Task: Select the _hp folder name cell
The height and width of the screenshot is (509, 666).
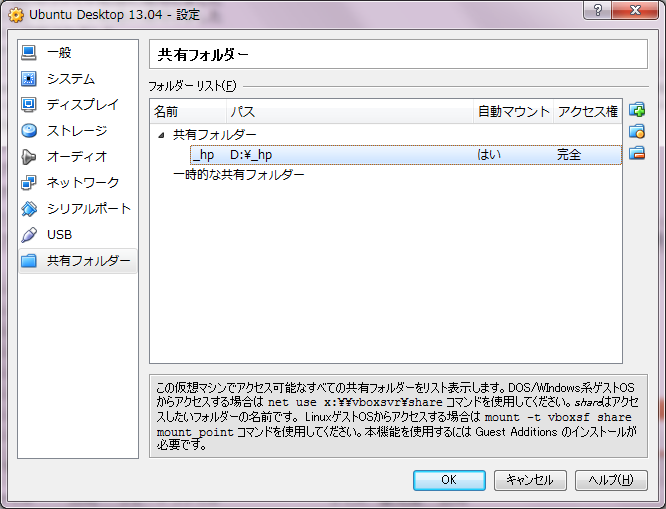Action: point(203,155)
